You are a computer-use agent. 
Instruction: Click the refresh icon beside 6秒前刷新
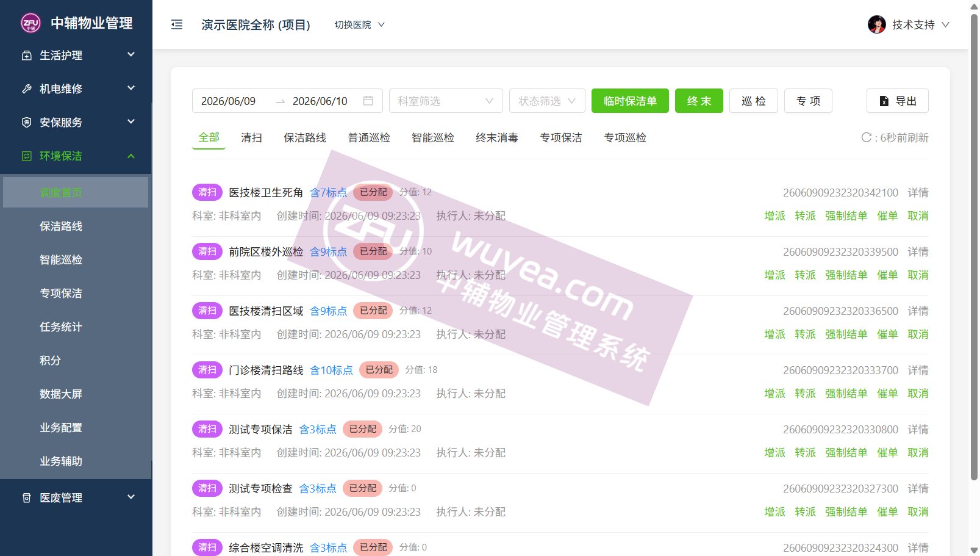coord(866,137)
